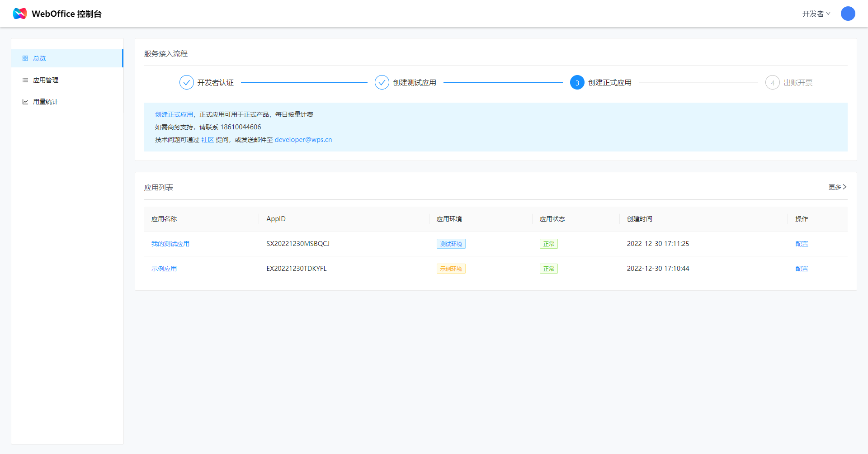Click the 创建测试应用 step label

415,83
